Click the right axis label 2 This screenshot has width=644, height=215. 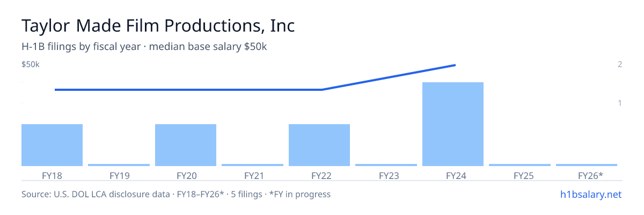pos(620,64)
